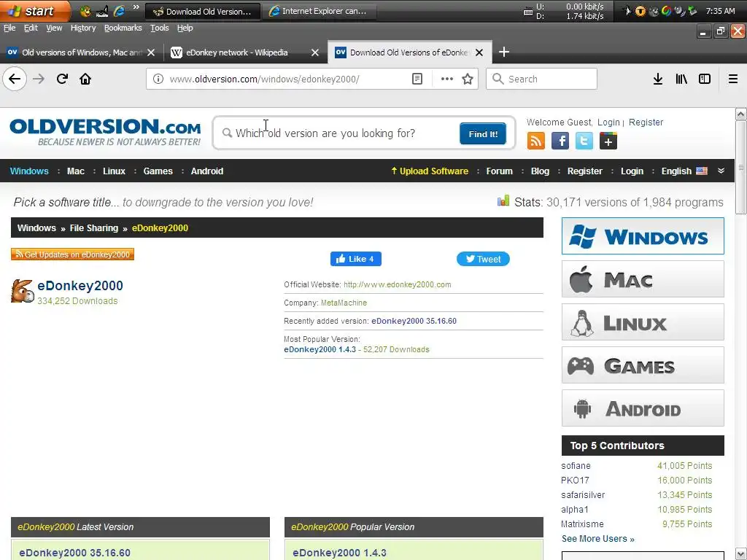Switch to eDonkey network Wikipedia tab

coord(237,52)
